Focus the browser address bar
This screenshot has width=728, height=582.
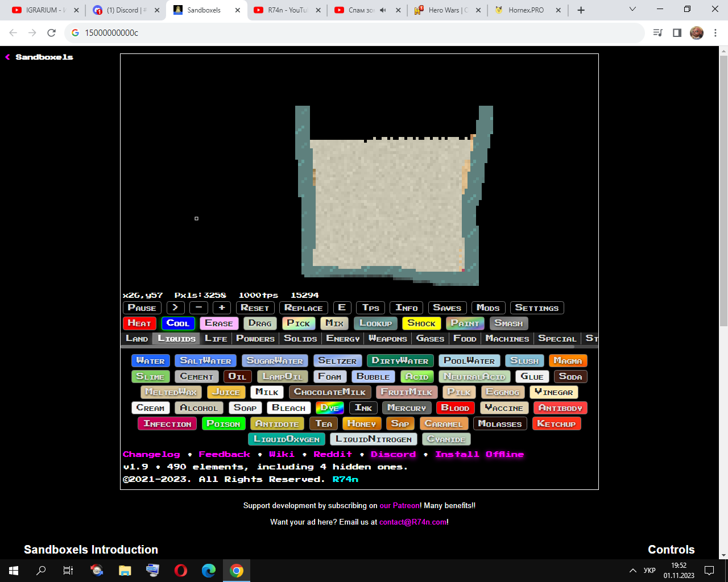tap(355, 33)
